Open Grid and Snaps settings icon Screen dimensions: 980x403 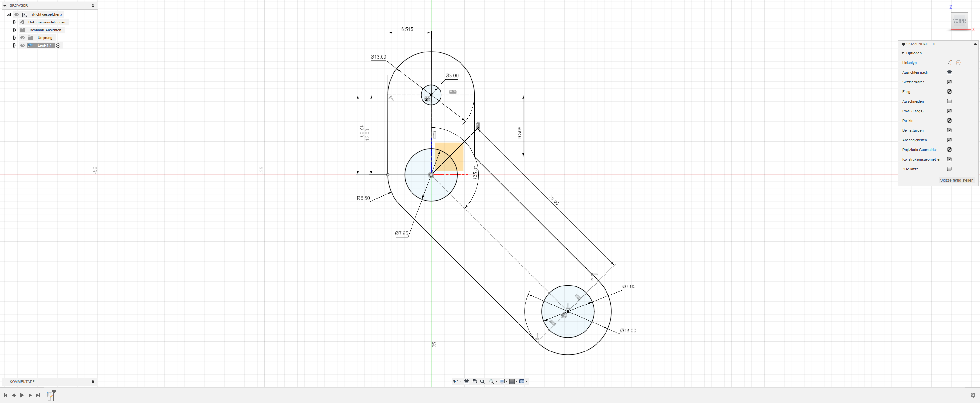[x=512, y=381]
